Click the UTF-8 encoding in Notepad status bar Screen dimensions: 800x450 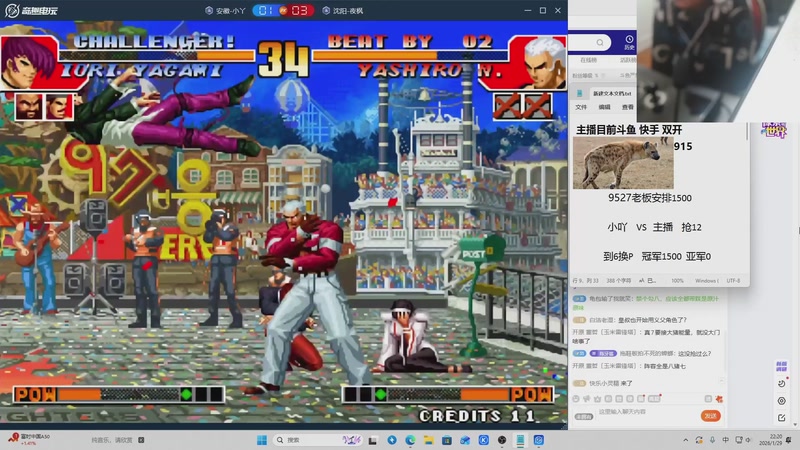click(733, 281)
